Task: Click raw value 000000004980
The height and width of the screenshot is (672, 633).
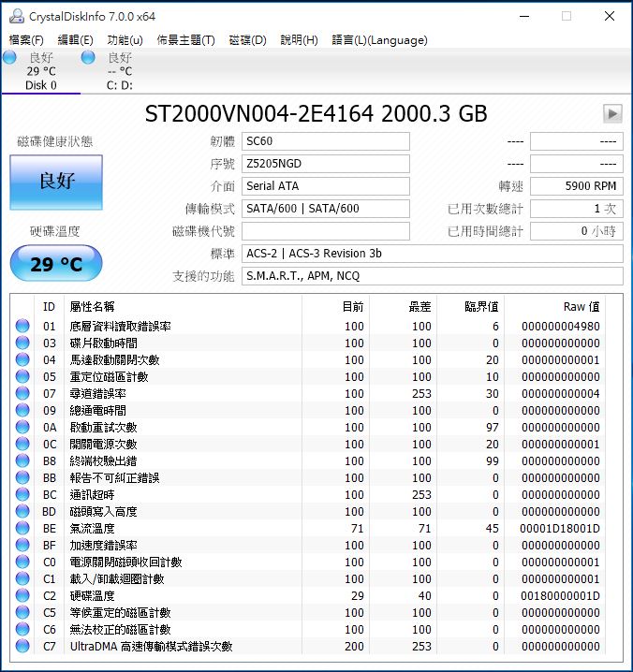Action: click(561, 326)
